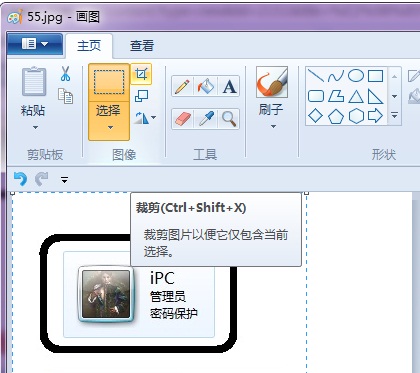Select the Eraser tool
Viewport: 420px width, 373px height.
tap(182, 119)
